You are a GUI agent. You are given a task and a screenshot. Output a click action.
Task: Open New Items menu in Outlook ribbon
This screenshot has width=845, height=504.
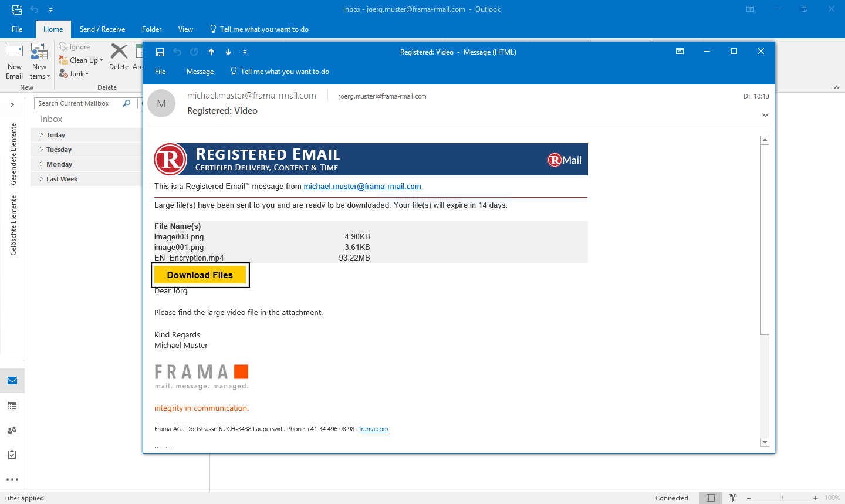pyautogui.click(x=39, y=62)
